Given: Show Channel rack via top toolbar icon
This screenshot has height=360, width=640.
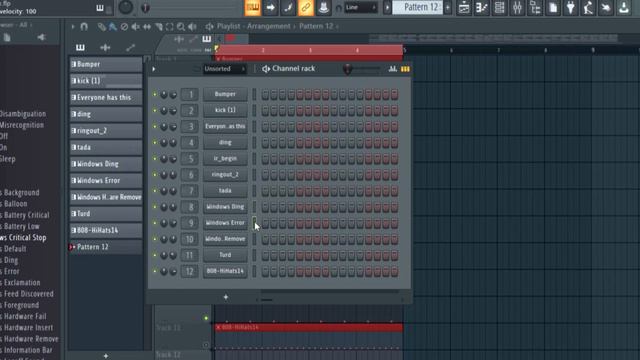Looking at the screenshot, I should [x=499, y=7].
